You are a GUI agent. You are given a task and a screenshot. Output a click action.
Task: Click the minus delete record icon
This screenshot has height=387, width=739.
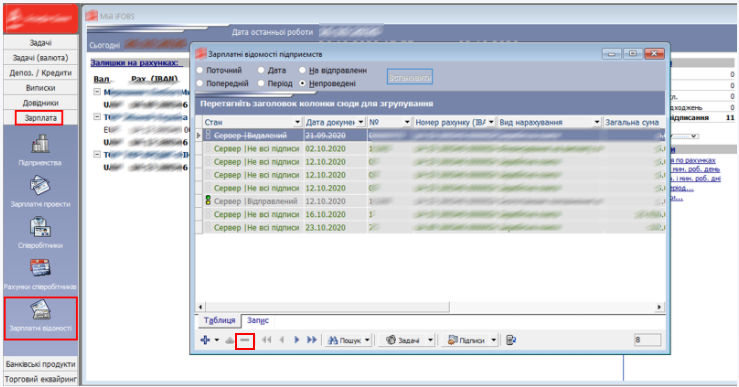click(245, 340)
